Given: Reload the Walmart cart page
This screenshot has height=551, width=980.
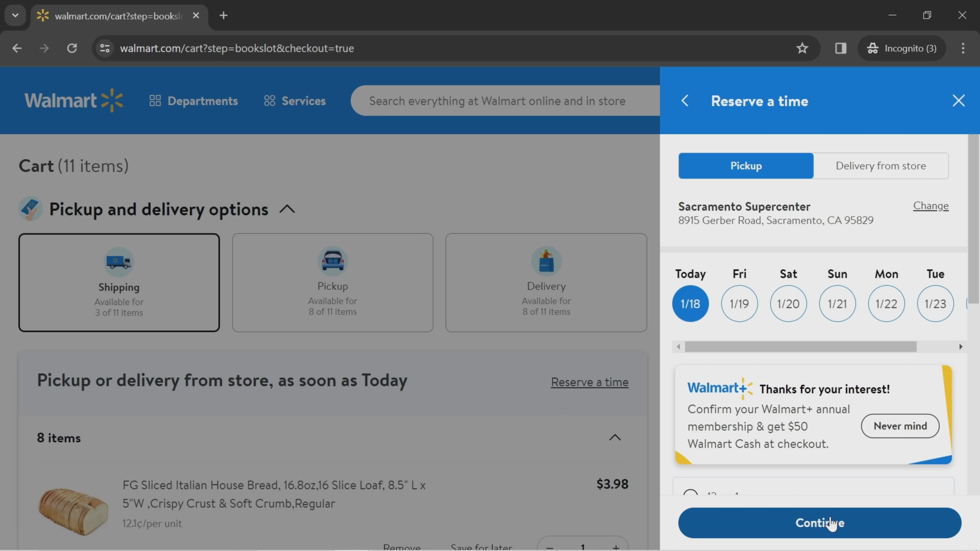Looking at the screenshot, I should (x=72, y=48).
